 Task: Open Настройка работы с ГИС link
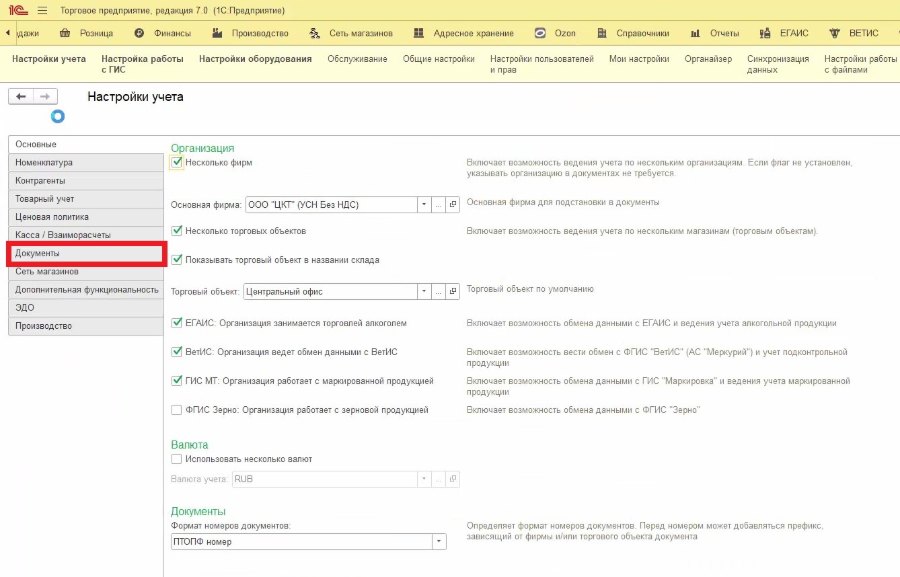pyautogui.click(x=142, y=64)
